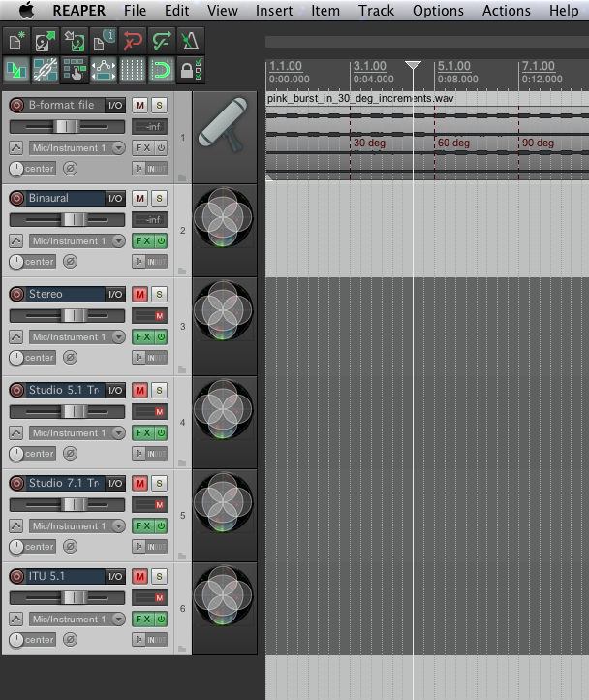Toggle ripple editing toolbar icon

(x=74, y=70)
